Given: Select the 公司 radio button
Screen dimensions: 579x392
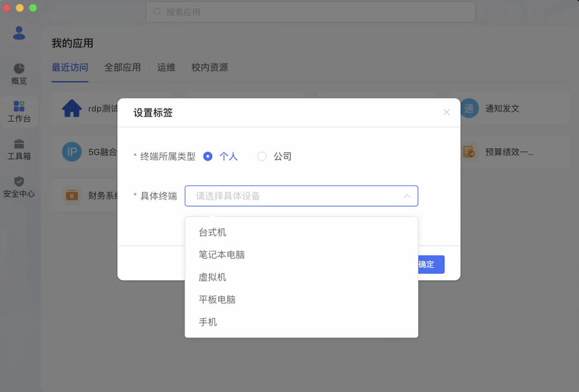Looking at the screenshot, I should point(262,157).
